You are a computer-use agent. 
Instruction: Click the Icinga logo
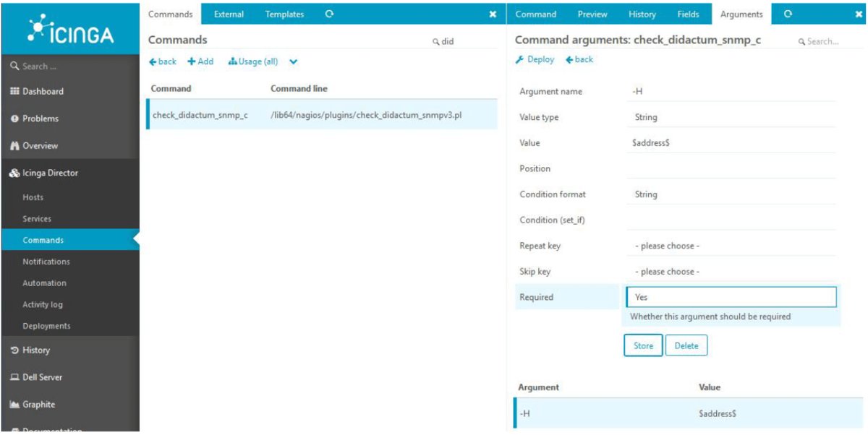click(69, 29)
